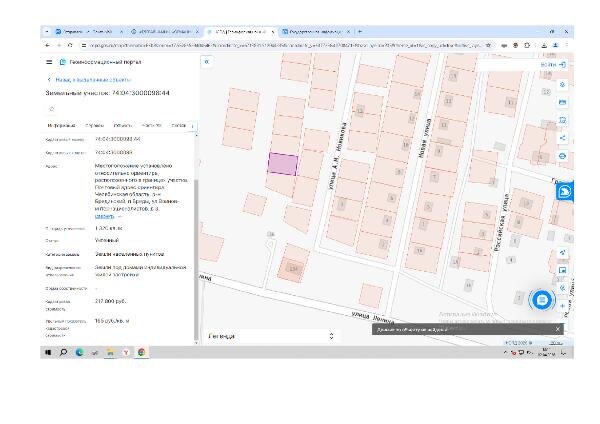Switch to the first browser tab
The width and height of the screenshot is (600, 424).
pyautogui.click(x=89, y=31)
